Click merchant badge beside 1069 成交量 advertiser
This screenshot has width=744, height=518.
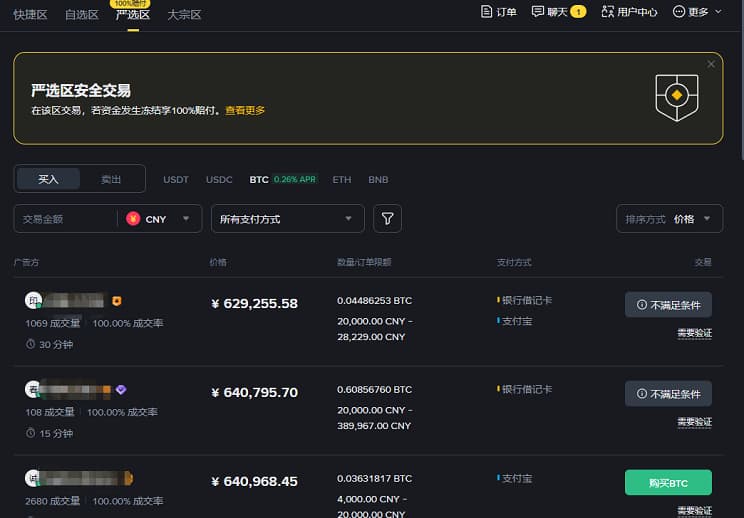point(117,301)
